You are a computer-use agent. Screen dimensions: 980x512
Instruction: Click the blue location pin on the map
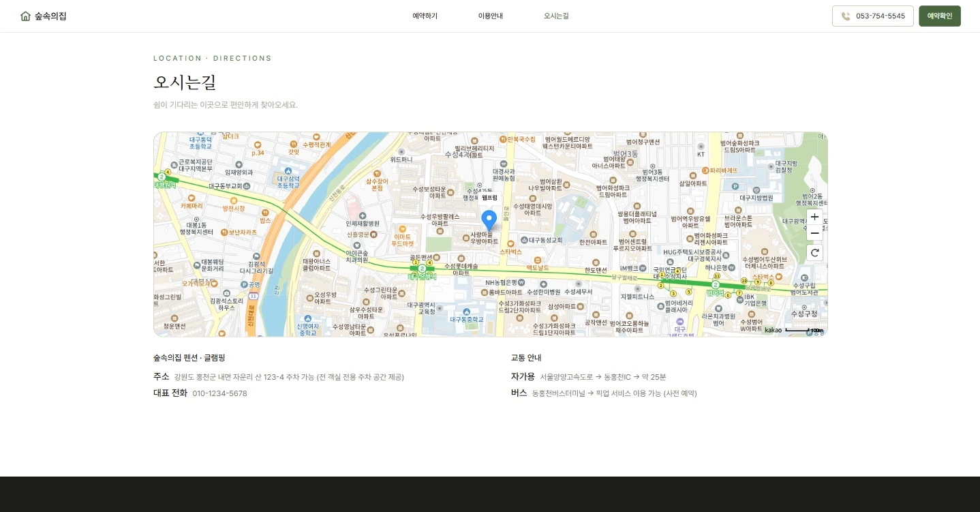coord(489,220)
